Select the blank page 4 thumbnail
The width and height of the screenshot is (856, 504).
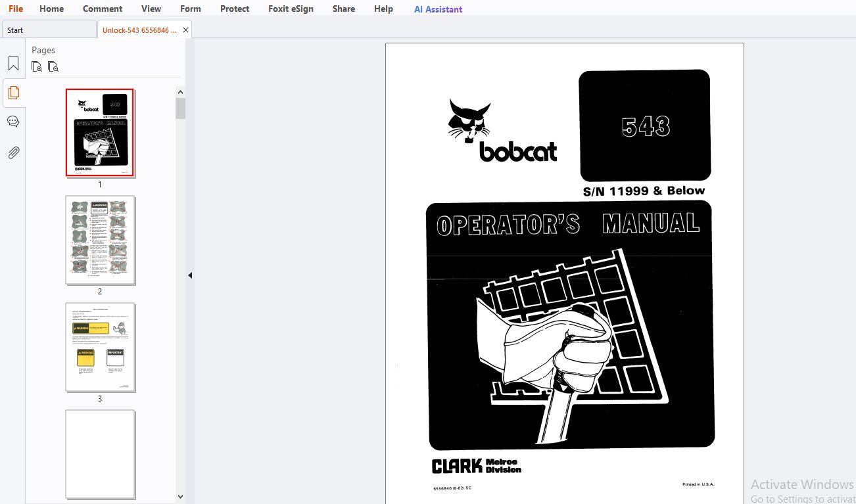pos(100,454)
